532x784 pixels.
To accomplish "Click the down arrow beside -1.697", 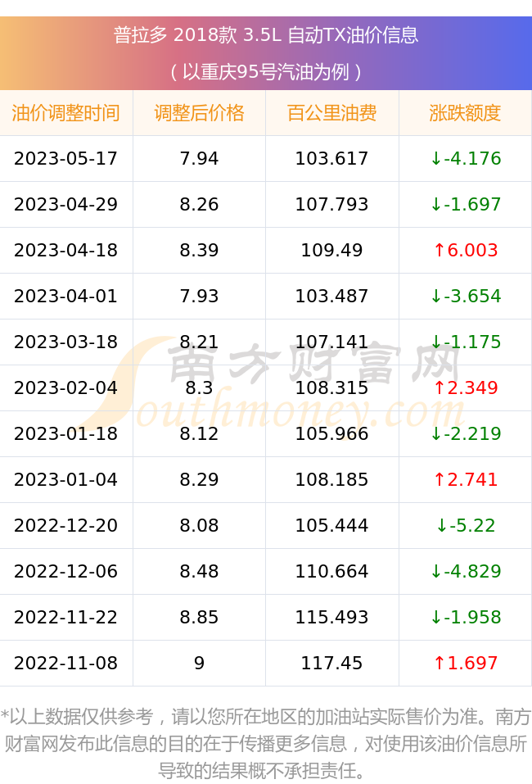I will (436, 204).
